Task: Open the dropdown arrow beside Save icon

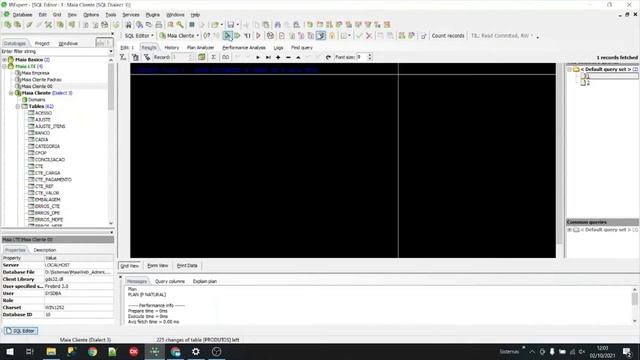Action: pos(238,24)
